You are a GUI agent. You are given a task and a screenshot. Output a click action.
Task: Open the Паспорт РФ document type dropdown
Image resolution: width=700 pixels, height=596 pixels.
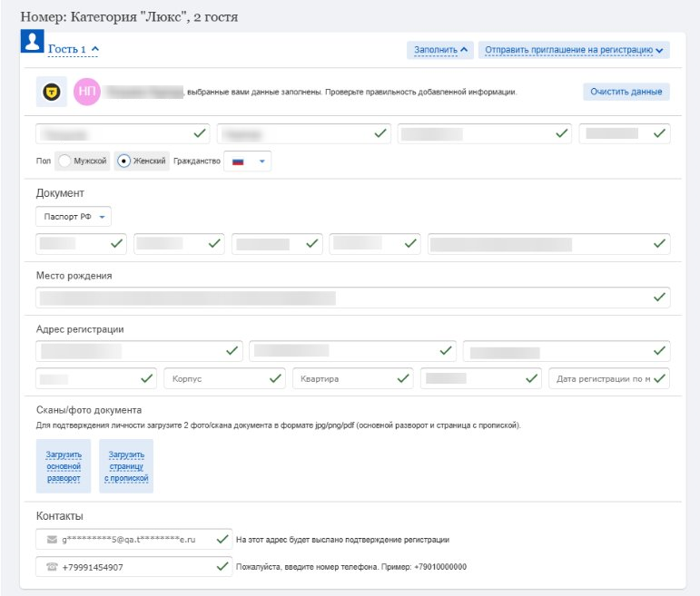pyautogui.click(x=74, y=218)
